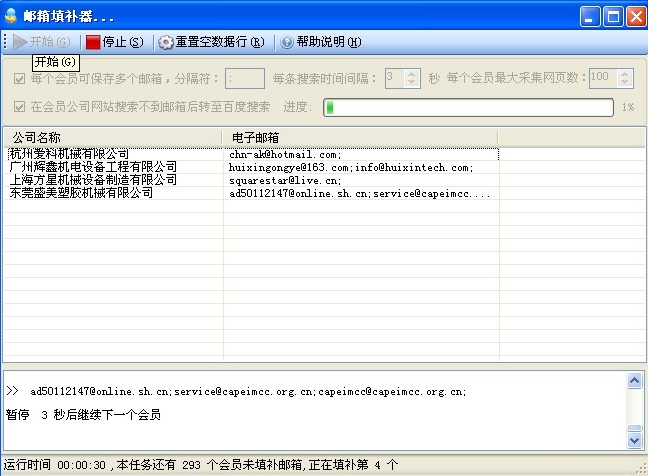
Task: Click the app icon in title bar
Action: [11, 16]
